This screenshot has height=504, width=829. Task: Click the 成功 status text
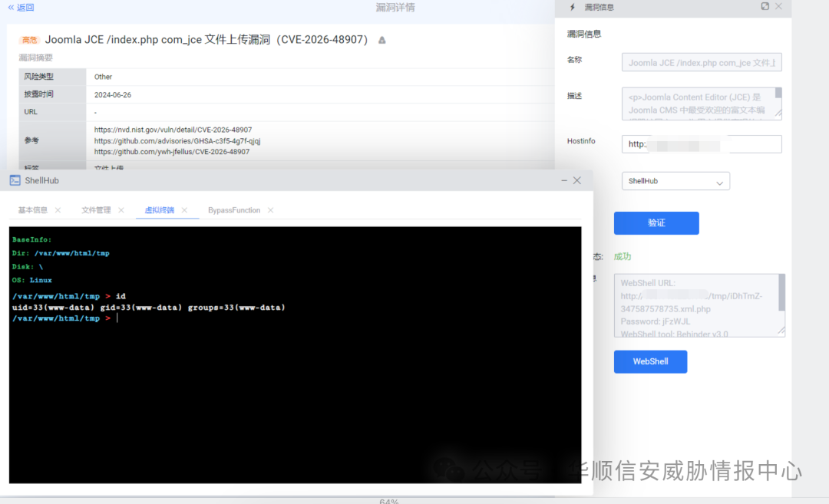coord(623,257)
